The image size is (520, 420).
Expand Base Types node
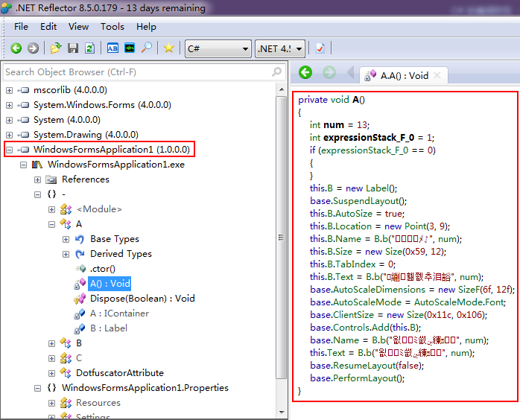[66, 239]
